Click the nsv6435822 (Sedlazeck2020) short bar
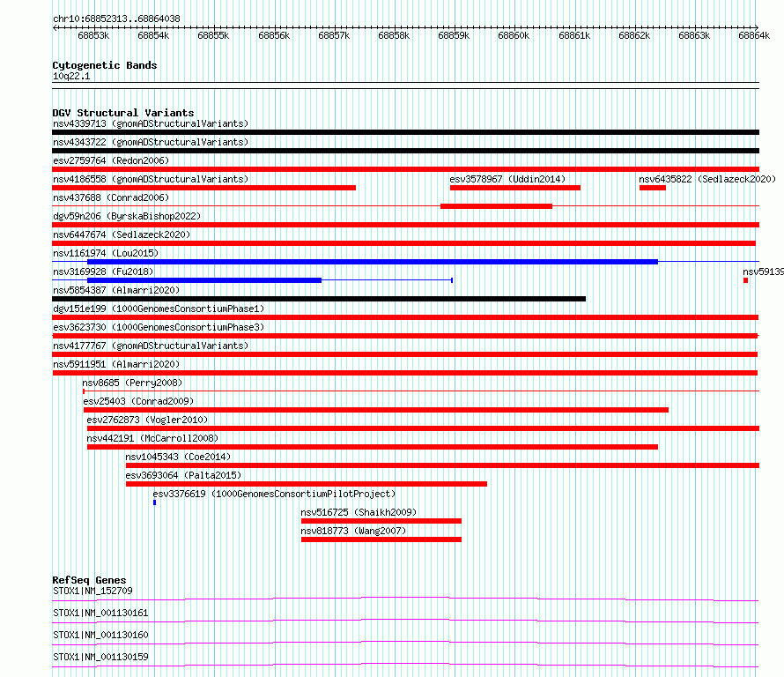 (x=653, y=188)
